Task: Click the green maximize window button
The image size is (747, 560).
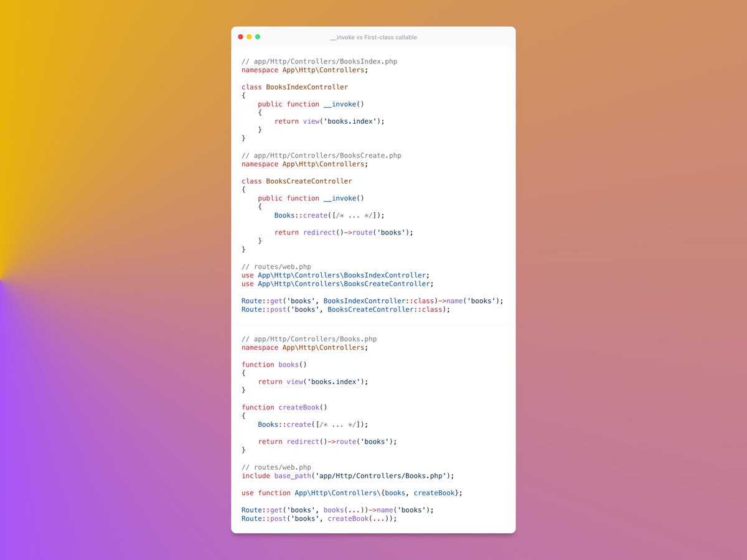Action: click(x=258, y=37)
